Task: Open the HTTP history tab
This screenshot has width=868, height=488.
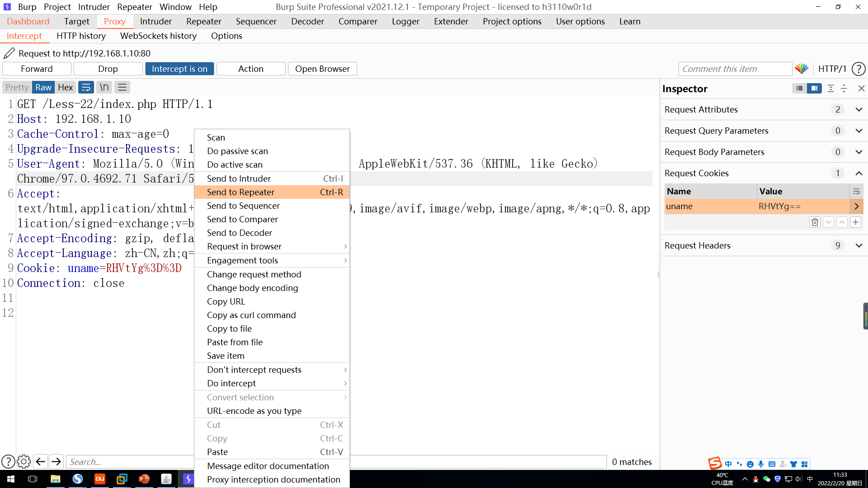Action: click(81, 36)
